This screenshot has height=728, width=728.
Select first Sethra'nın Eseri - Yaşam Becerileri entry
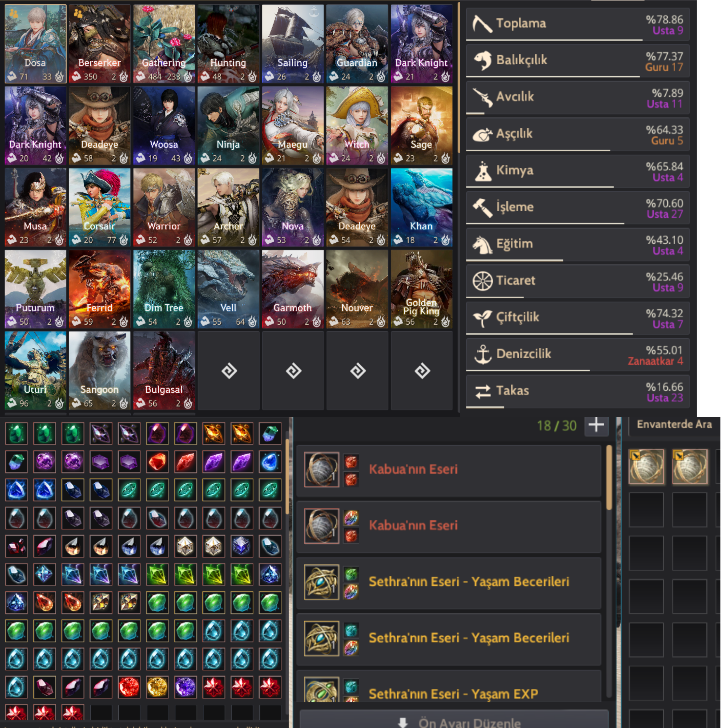pyautogui.click(x=448, y=582)
